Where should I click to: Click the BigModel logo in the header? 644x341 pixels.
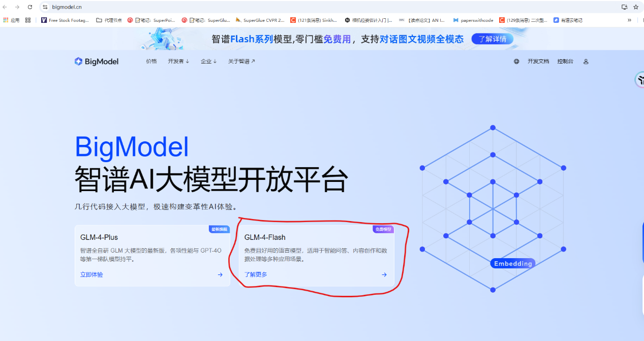click(96, 61)
